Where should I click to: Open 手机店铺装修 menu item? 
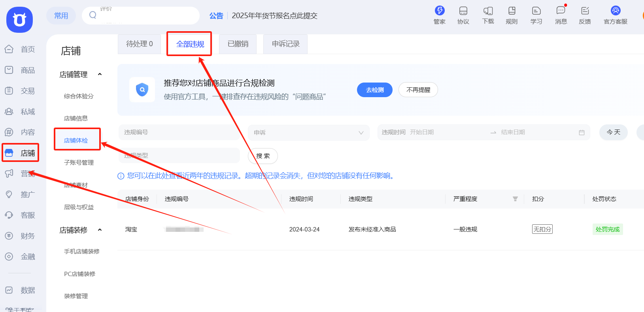(x=82, y=252)
